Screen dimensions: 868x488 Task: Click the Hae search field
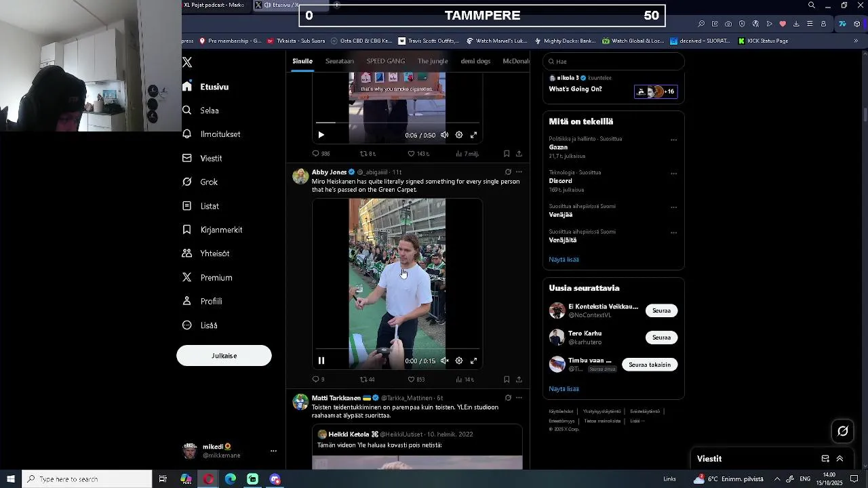pos(614,61)
